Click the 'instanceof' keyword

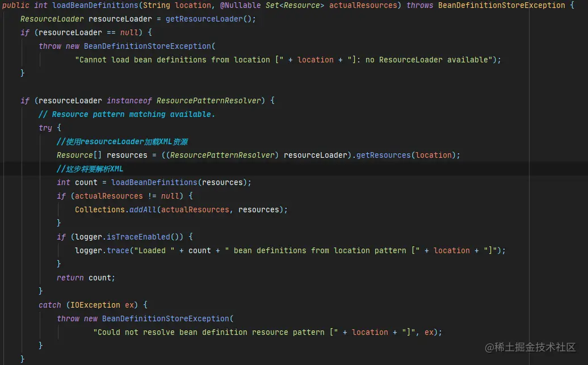129,100
